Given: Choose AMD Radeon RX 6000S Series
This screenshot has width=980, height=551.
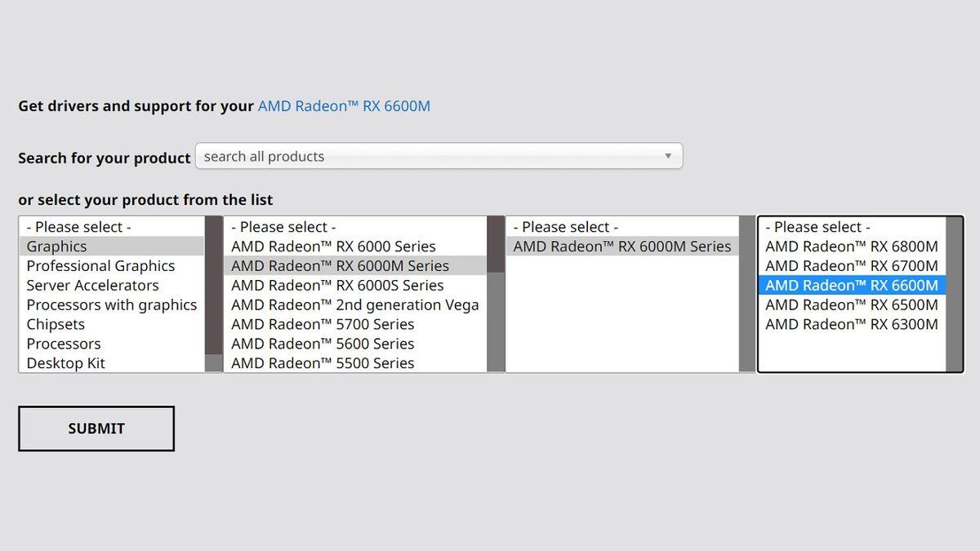Looking at the screenshot, I should coord(337,286).
